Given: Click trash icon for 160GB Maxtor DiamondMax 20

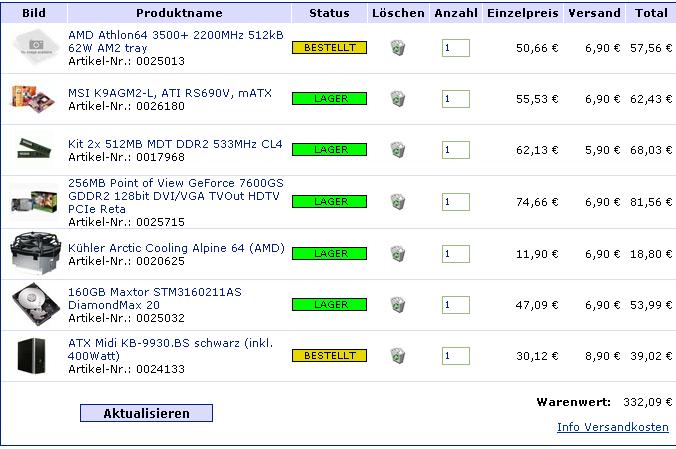Looking at the screenshot, I should point(397,305).
